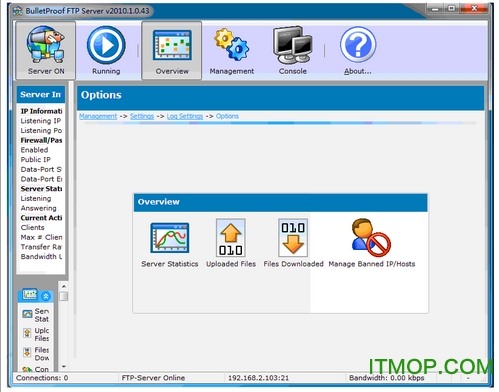This screenshot has width=499, height=392.
Task: Click Bandwidth: 0.00 kbps status text
Action: tap(387, 378)
